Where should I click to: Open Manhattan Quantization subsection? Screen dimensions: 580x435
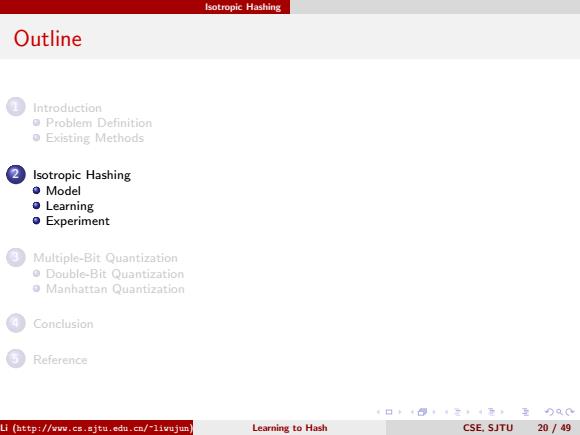click(x=115, y=289)
